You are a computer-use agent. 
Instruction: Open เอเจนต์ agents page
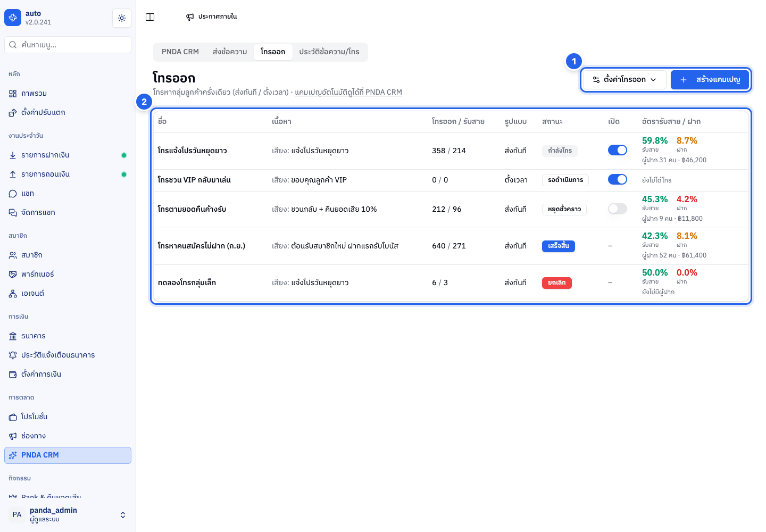coord(68,294)
